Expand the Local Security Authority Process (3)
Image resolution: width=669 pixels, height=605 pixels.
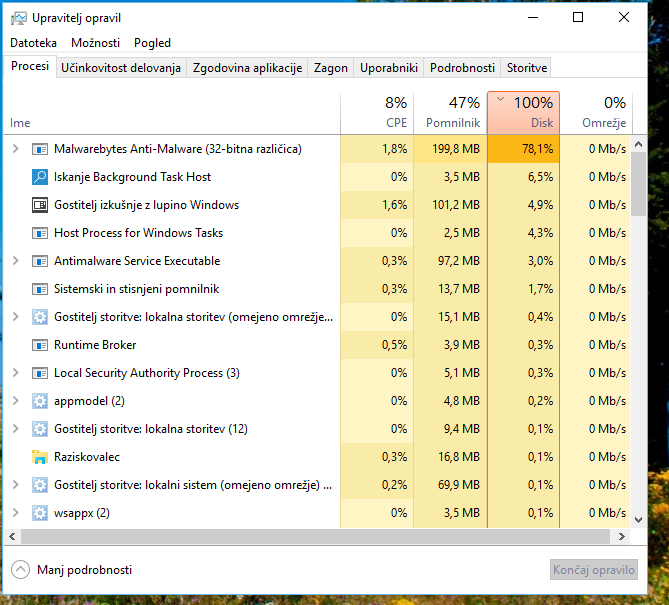pos(16,372)
